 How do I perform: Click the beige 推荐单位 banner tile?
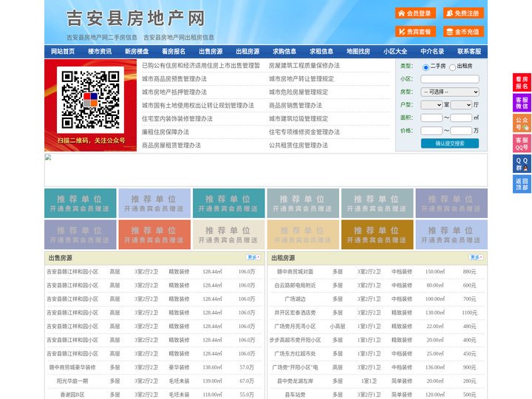coord(228,234)
